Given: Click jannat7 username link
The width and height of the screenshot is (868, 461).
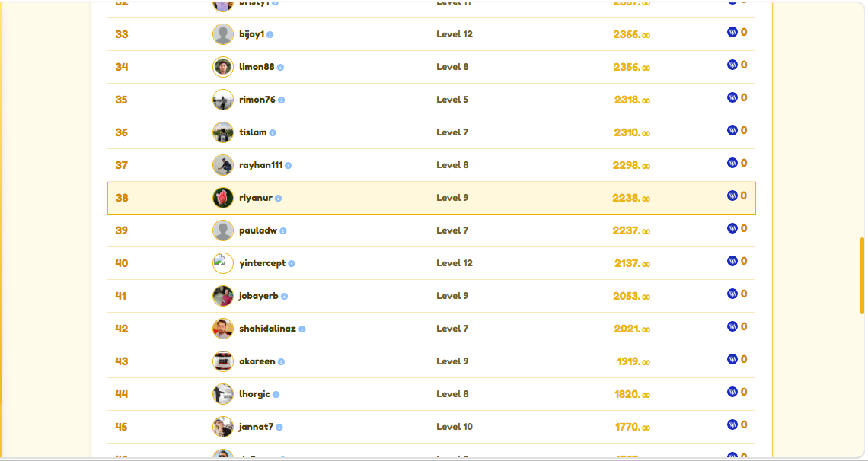Looking at the screenshot, I should click(257, 427).
